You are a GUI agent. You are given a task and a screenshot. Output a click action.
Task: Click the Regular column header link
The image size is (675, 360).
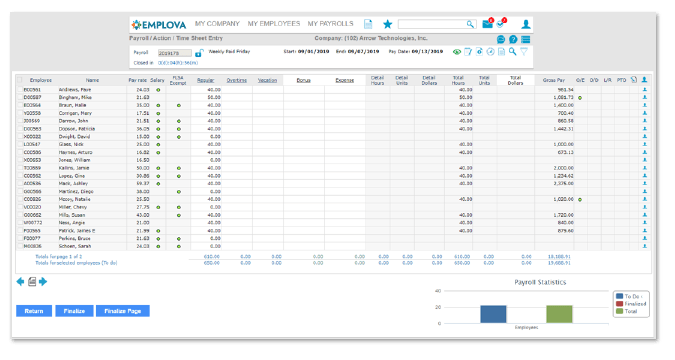pos(205,81)
